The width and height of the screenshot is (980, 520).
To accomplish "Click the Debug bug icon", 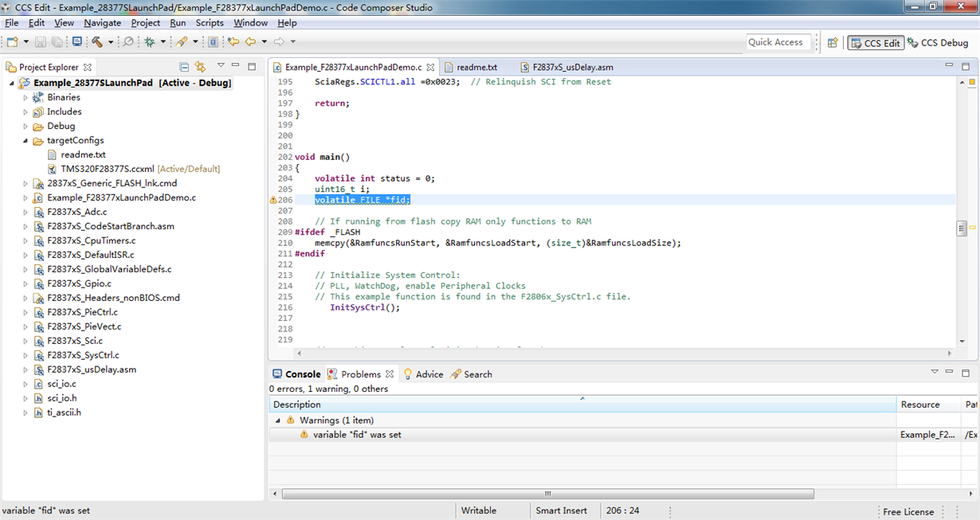I will click(x=149, y=42).
